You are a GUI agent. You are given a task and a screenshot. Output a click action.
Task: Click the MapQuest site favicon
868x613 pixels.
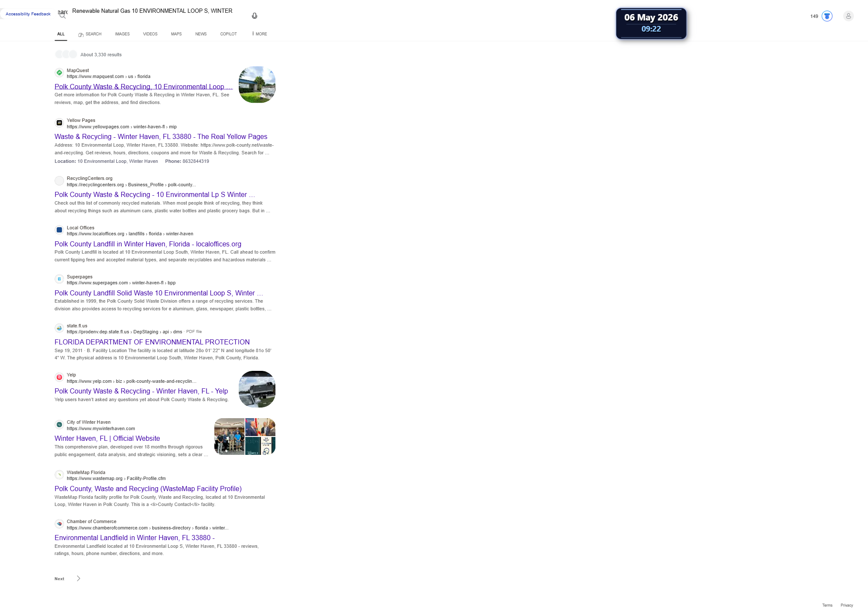click(59, 73)
